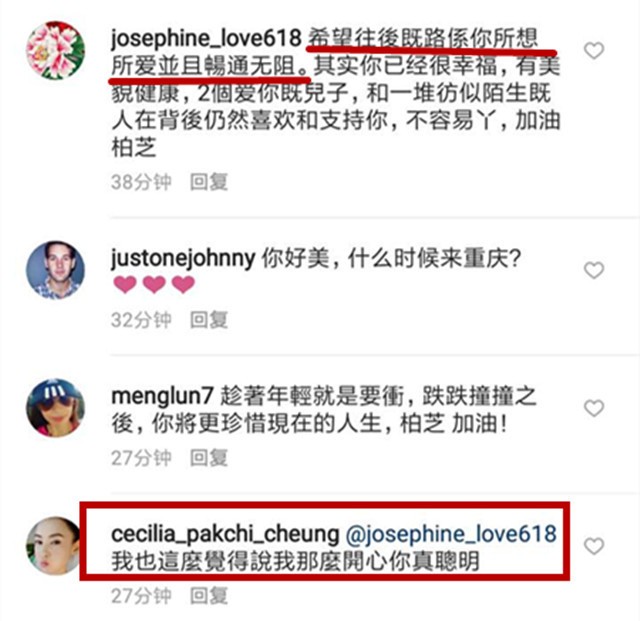Open the josephine_love618 username at comment start
Viewport: 640px width, 621px height.
[206, 39]
